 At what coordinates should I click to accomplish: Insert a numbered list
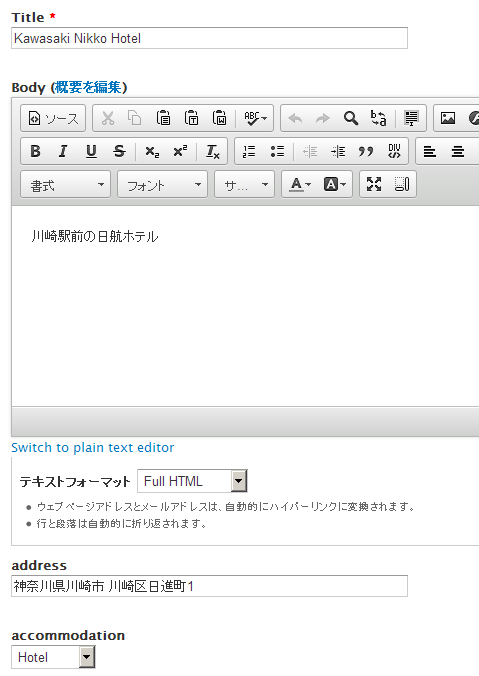pyautogui.click(x=249, y=151)
